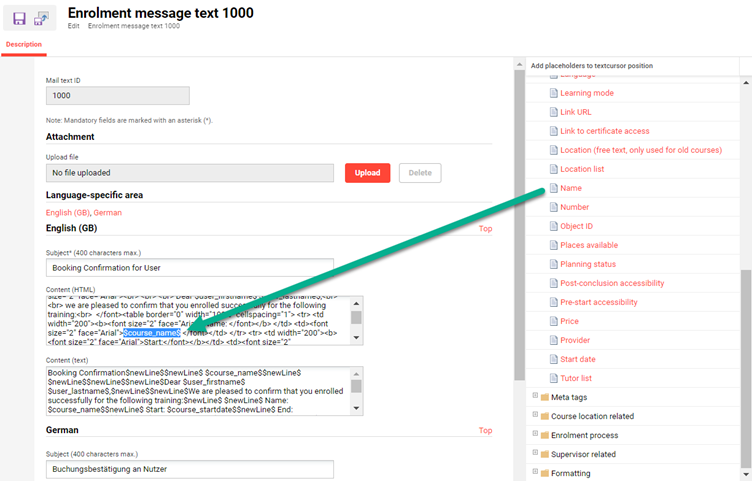Click the Content (HTML) scrollbar down arrow
752x481 pixels.
tap(356, 339)
